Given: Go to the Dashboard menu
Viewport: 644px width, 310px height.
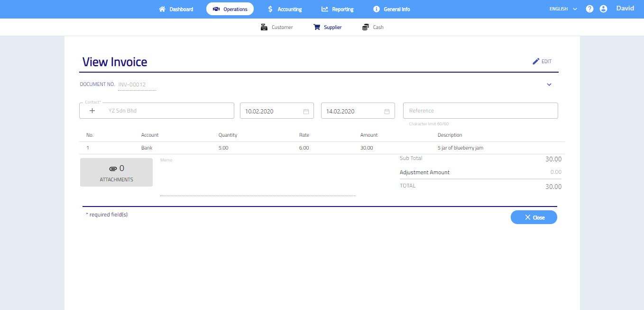Looking at the screenshot, I should pos(176,9).
